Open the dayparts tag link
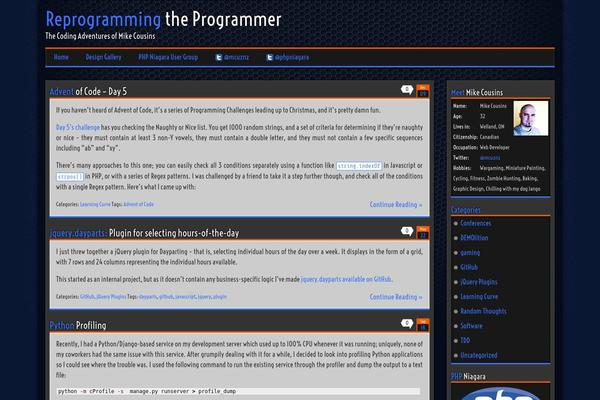Image resolution: width=600 pixels, height=400 pixels. pyautogui.click(x=148, y=297)
